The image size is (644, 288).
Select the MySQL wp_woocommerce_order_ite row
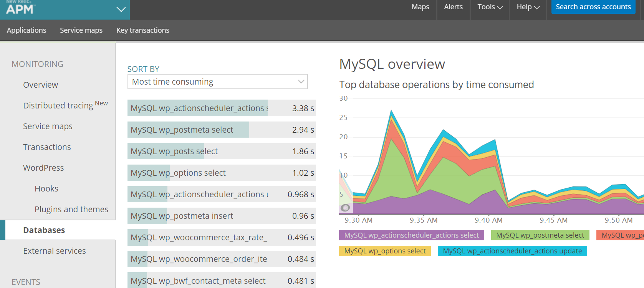pos(222,259)
